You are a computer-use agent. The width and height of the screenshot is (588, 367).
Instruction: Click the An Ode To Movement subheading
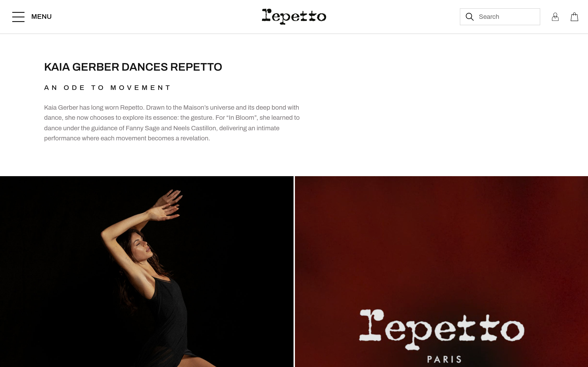coord(107,88)
